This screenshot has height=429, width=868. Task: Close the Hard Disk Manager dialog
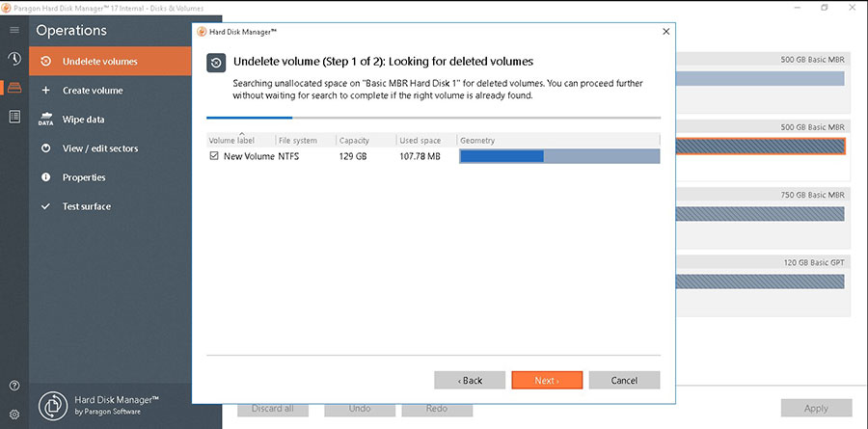(x=665, y=32)
